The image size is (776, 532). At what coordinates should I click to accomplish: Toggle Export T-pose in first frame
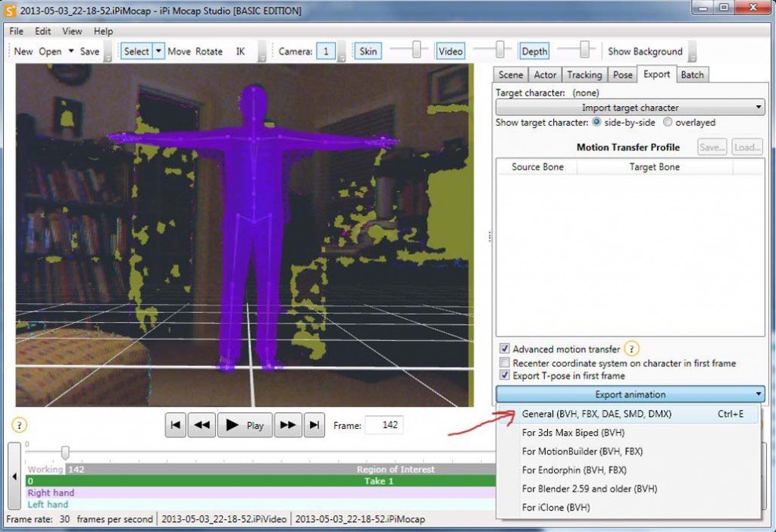[504, 376]
